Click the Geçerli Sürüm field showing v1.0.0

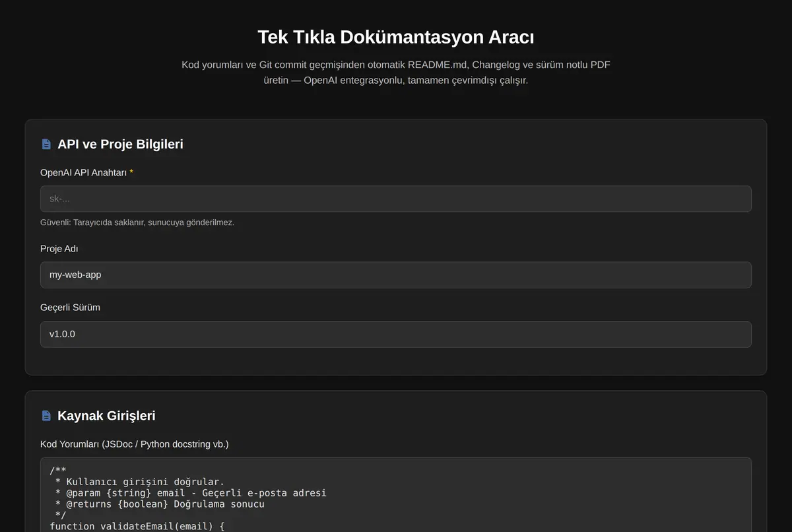pos(395,334)
